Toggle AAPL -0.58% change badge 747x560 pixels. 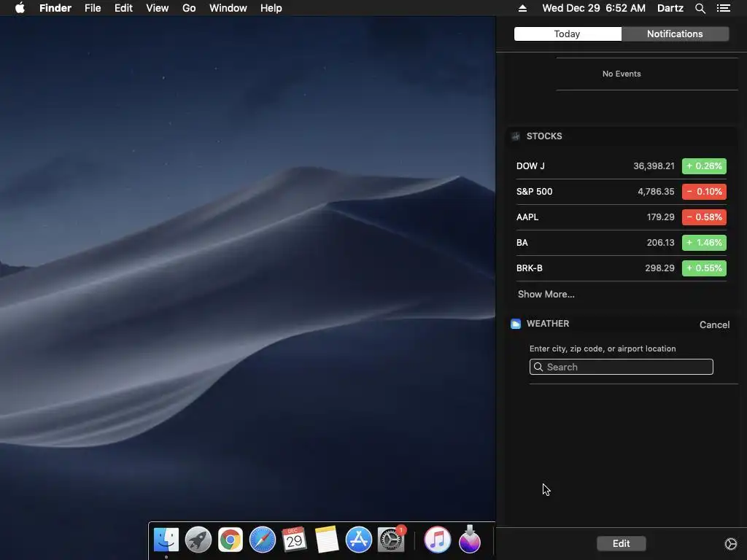point(704,217)
